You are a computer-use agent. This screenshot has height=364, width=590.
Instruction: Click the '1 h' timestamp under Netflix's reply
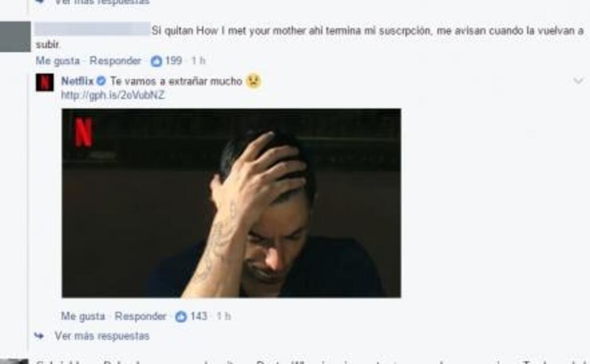pyautogui.click(x=223, y=316)
